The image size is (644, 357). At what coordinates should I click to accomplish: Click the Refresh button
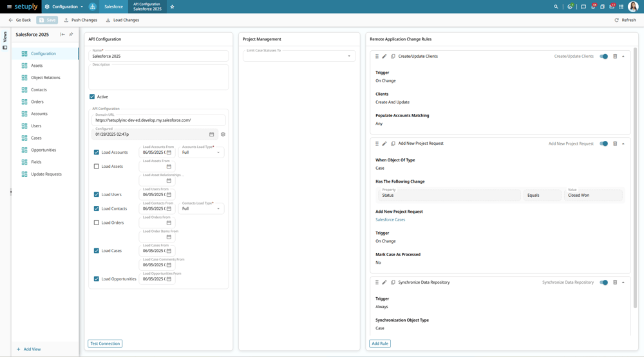[625, 20]
